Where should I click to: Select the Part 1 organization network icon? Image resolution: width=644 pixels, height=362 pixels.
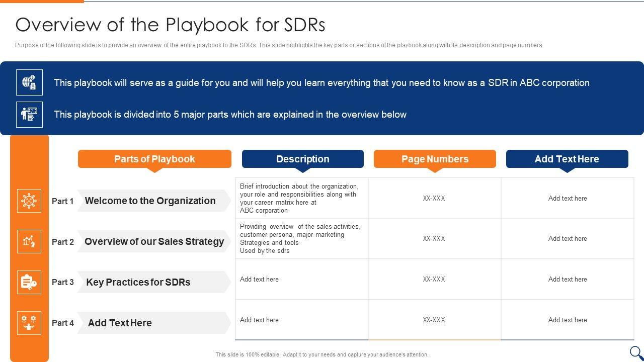(29, 201)
